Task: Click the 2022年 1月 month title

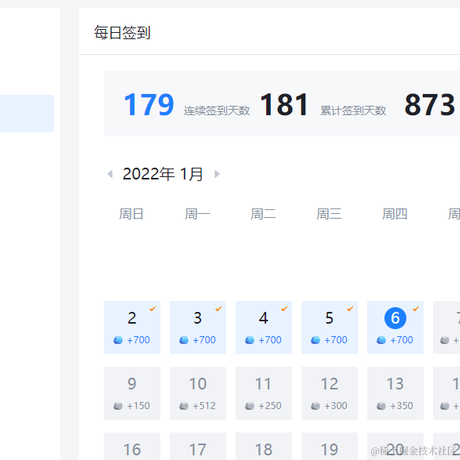Action: (163, 174)
